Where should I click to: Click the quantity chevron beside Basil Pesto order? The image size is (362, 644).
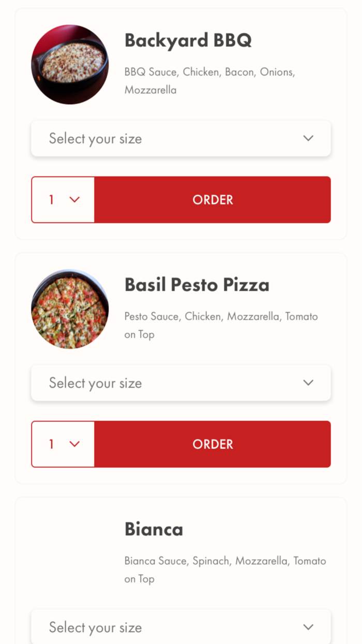74,444
